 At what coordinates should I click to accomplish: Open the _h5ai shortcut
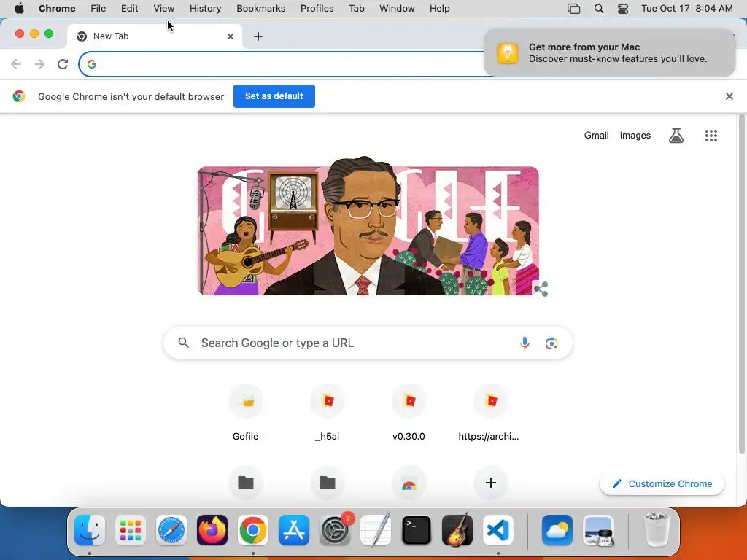(x=328, y=413)
